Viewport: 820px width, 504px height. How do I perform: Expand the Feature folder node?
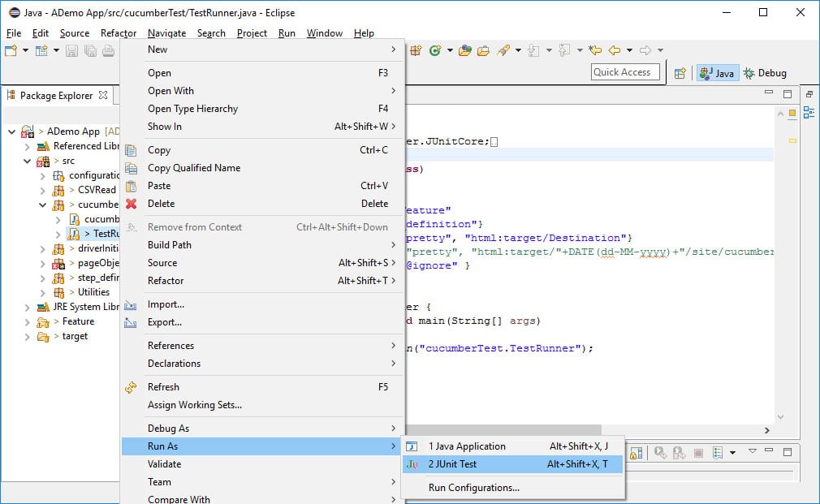click(x=27, y=322)
